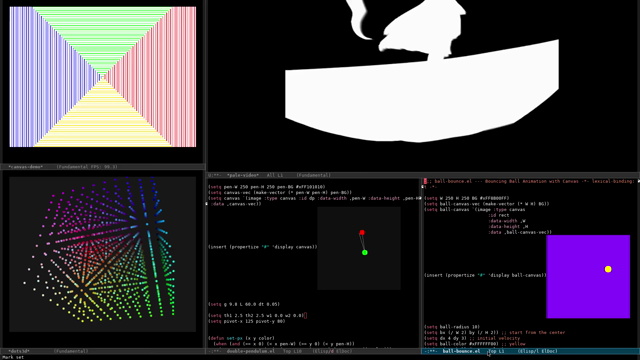Click the ':data-height ,H' line
Viewport: 640px width, 360px height.
pos(508,227)
